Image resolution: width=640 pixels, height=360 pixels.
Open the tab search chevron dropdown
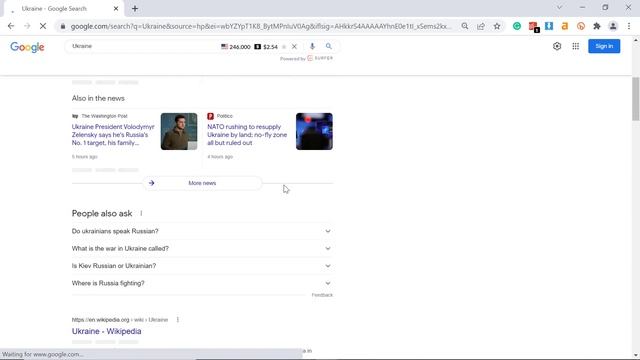click(560, 7)
